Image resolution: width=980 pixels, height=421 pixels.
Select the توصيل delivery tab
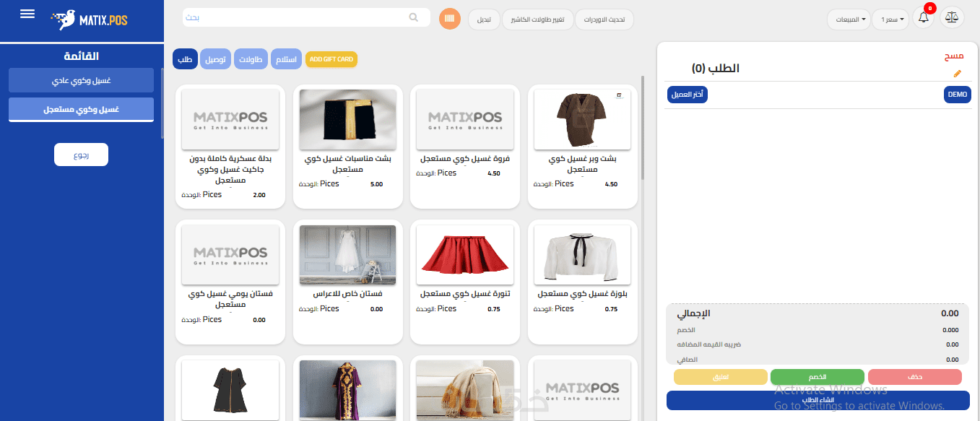tap(216, 59)
